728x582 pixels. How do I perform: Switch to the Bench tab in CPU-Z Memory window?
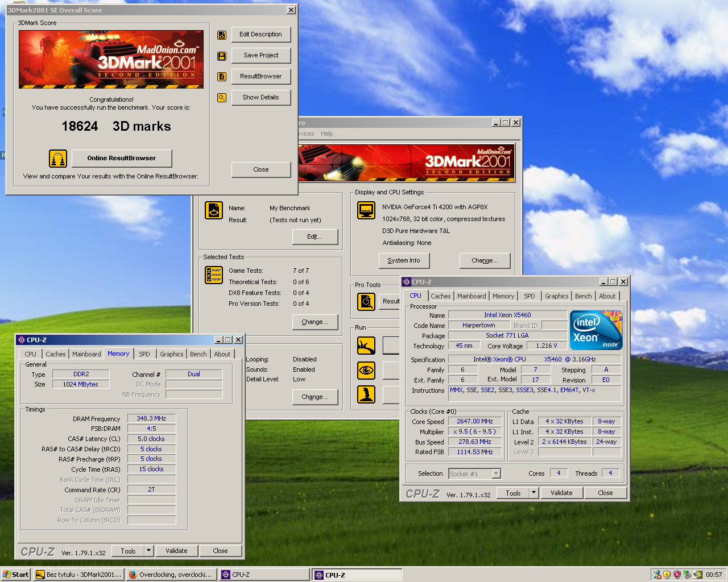[198, 354]
